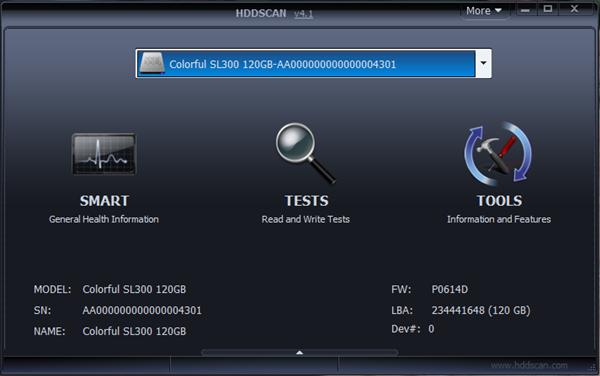This screenshot has width=600, height=376.
Task: Expand the bottom panel arrow handle
Action: click(300, 352)
